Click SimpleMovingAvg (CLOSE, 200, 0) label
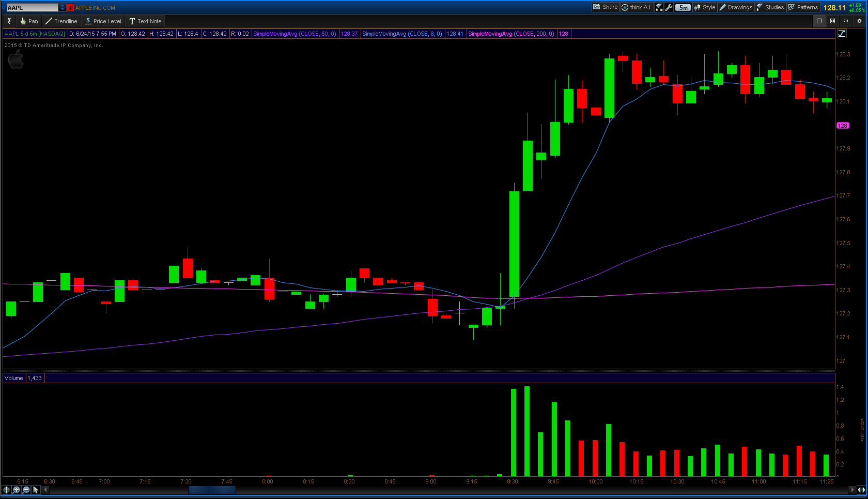This screenshot has width=868, height=499. 511,34
